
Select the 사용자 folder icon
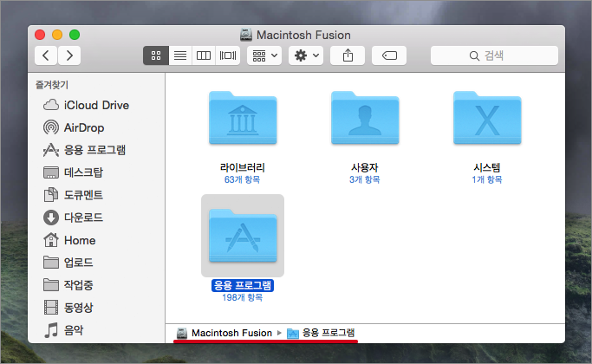(x=365, y=118)
